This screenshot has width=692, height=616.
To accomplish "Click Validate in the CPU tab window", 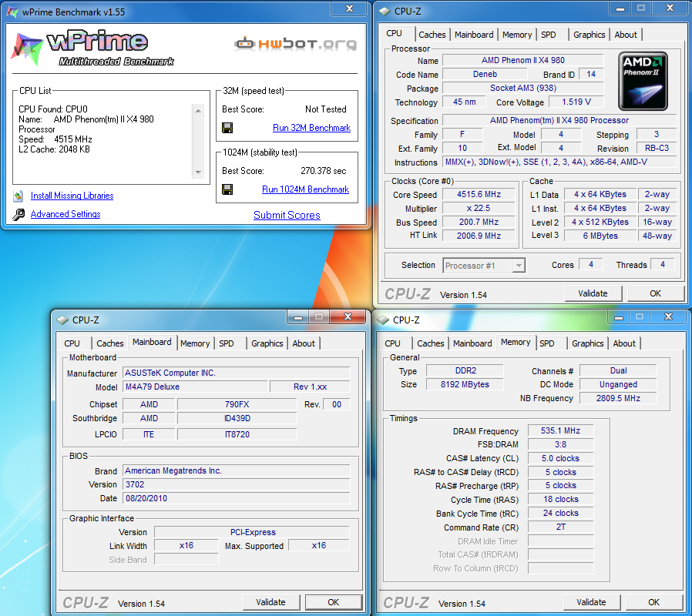I will pyautogui.click(x=593, y=293).
